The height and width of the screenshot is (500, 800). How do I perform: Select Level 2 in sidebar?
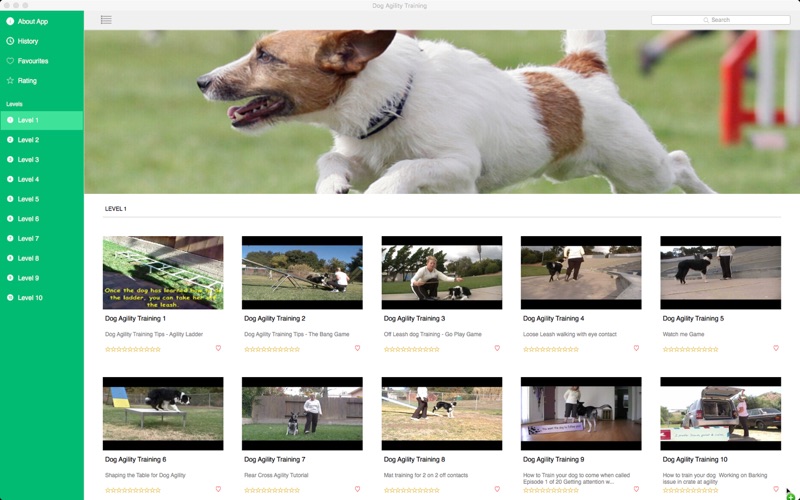pos(42,140)
